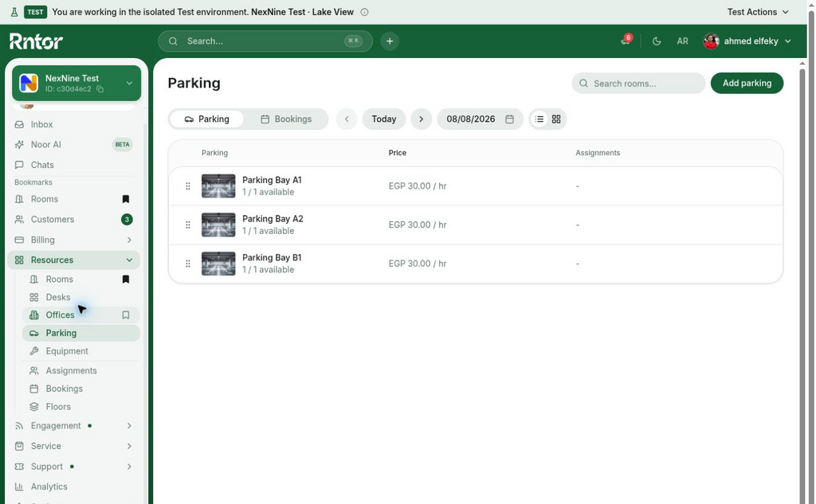Open the quick add plus button
The width and height of the screenshot is (816, 504).
click(x=389, y=41)
